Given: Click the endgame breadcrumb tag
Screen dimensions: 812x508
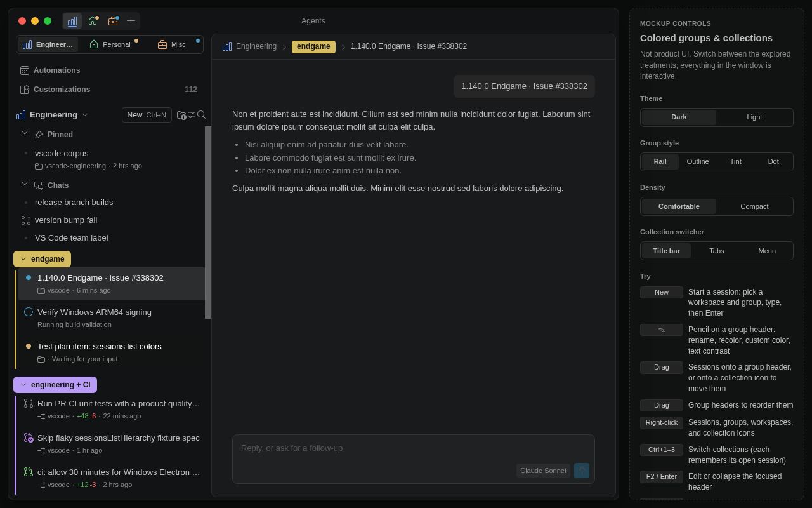Looking at the screenshot, I should [313, 46].
